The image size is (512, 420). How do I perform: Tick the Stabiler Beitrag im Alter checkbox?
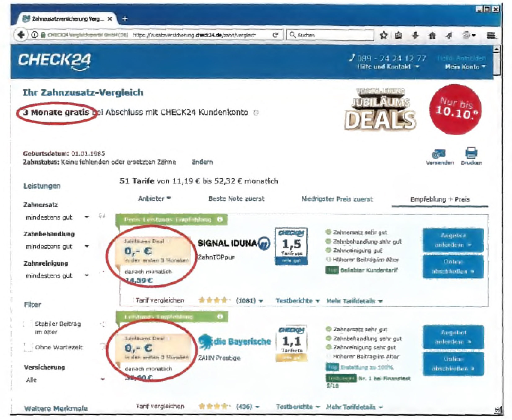click(x=28, y=324)
